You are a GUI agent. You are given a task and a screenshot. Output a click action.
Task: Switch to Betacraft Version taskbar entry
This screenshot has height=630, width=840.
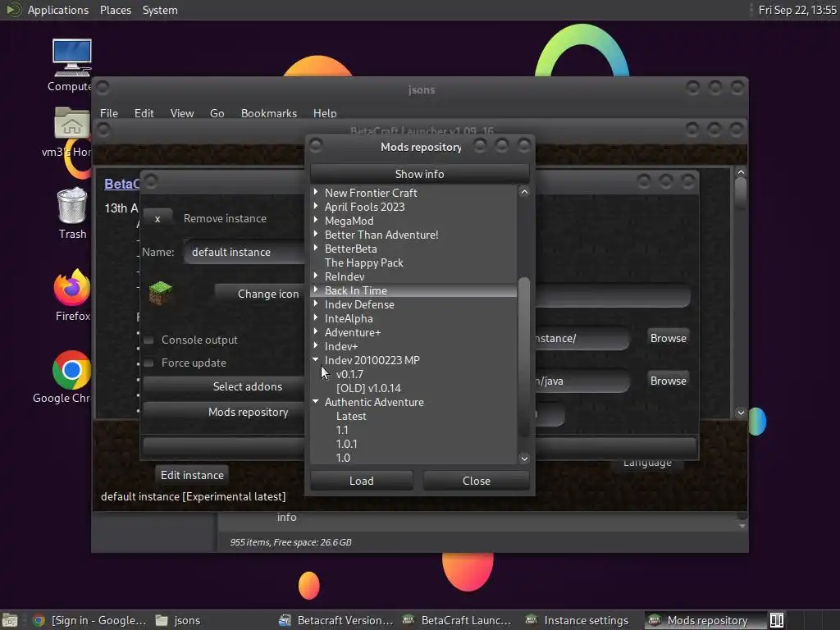pos(336,620)
